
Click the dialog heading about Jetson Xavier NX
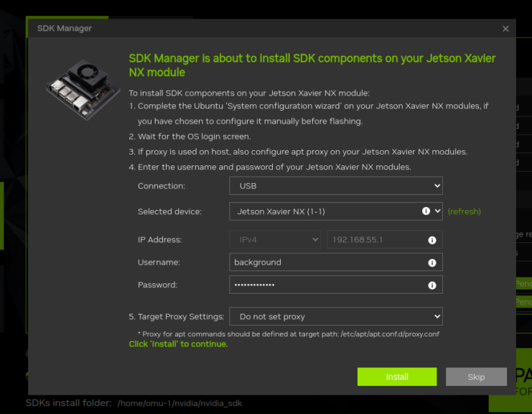click(x=312, y=65)
